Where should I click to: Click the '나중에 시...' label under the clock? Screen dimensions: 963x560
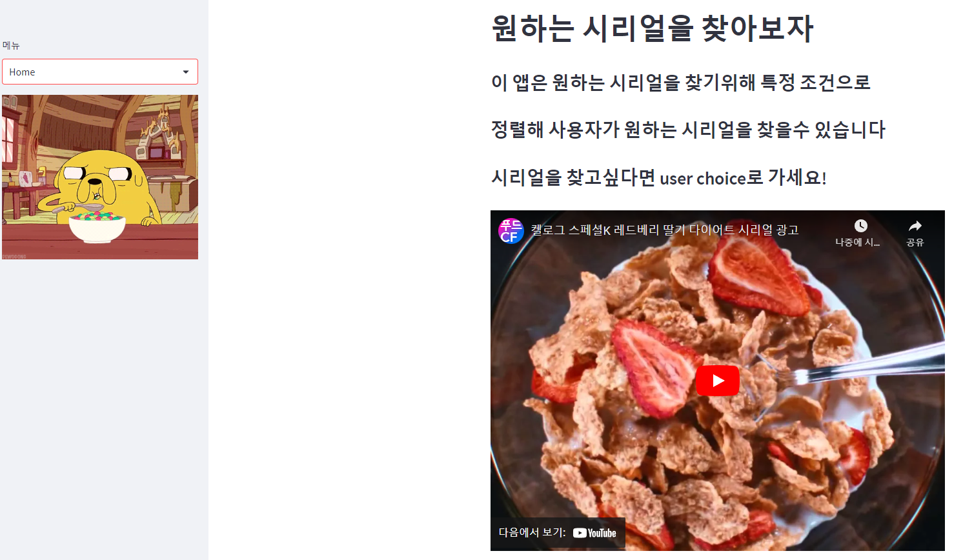click(857, 242)
